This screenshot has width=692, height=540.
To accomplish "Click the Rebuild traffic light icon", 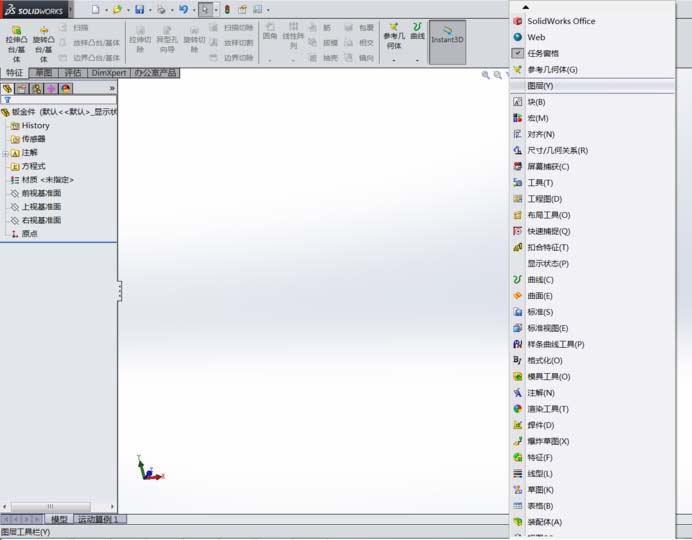I will point(227,9).
